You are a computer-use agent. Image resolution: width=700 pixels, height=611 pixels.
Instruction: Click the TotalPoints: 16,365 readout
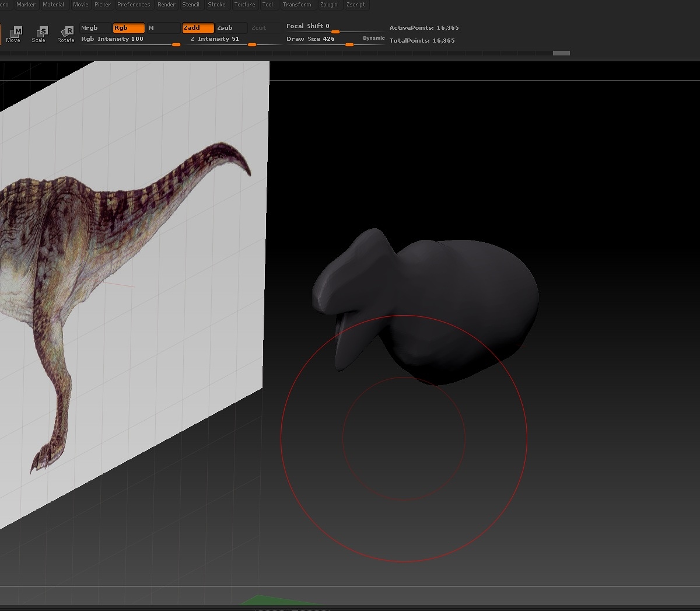[422, 41]
